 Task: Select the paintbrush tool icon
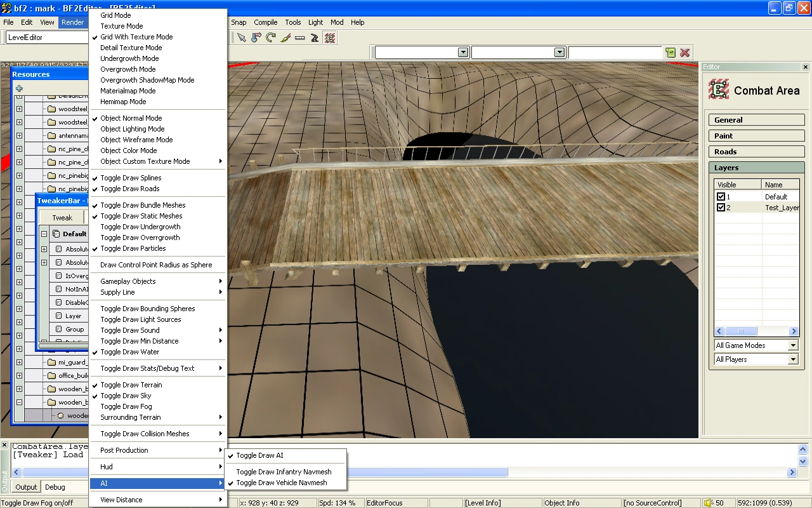coord(285,38)
